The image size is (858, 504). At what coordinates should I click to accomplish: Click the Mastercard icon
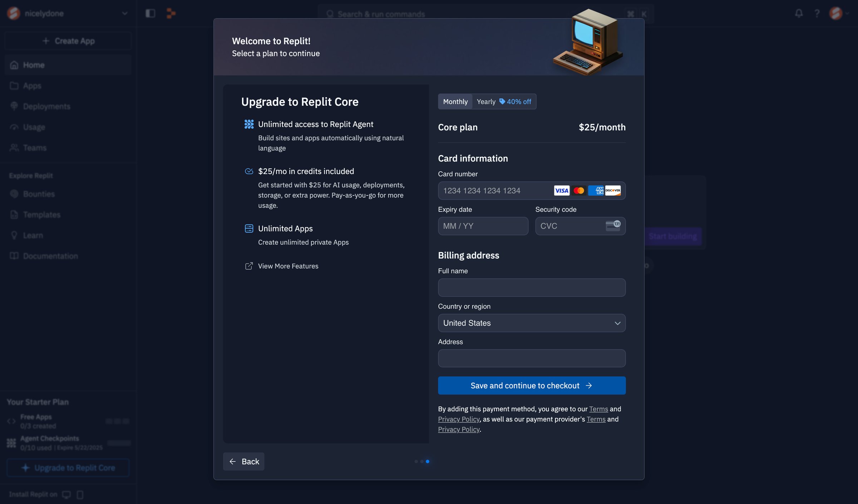[578, 191]
